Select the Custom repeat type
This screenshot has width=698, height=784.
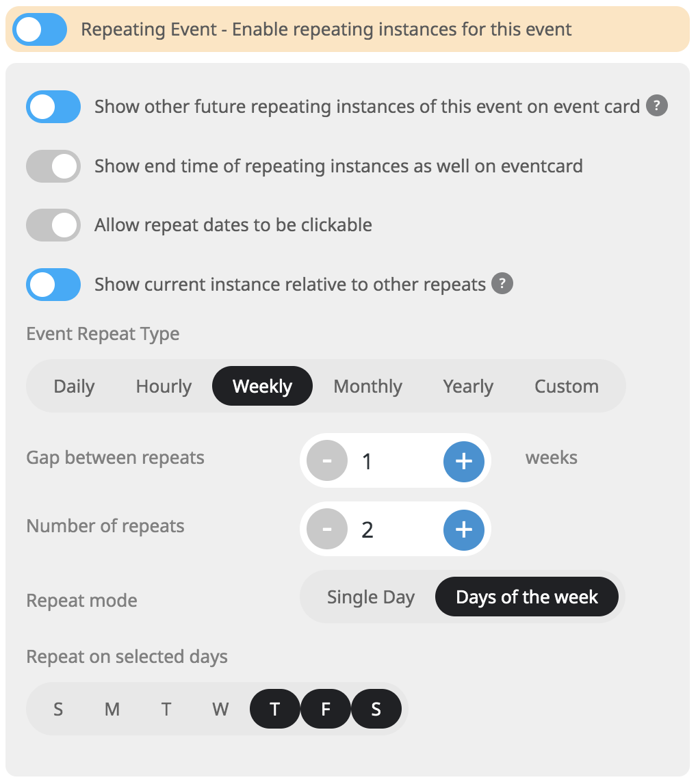567,386
